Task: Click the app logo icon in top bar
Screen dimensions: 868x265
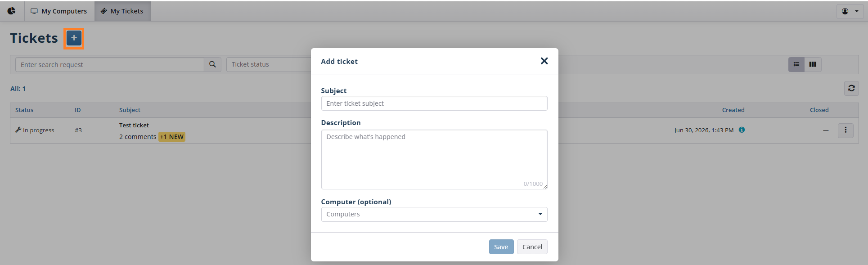Action: click(x=12, y=11)
